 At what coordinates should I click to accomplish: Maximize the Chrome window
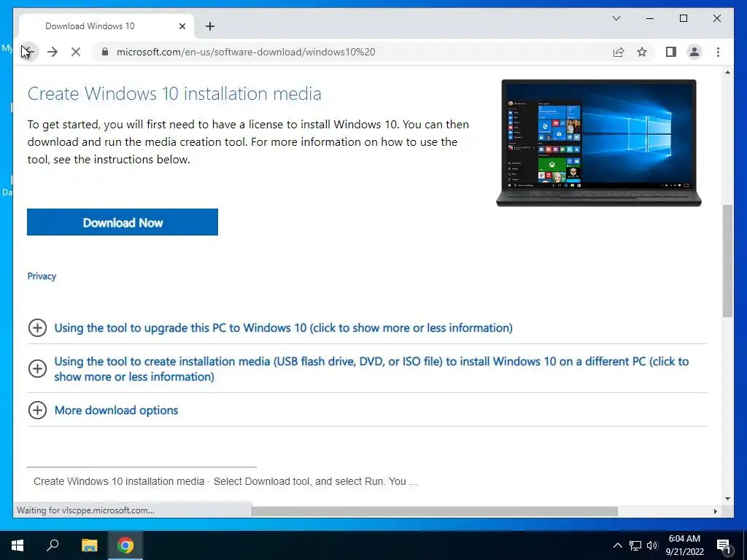[683, 18]
